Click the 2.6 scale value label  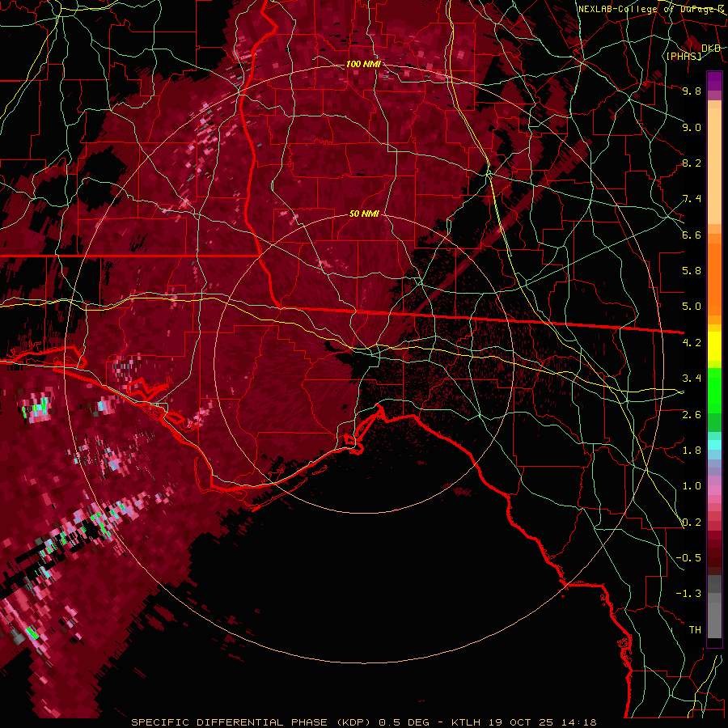tap(692, 415)
